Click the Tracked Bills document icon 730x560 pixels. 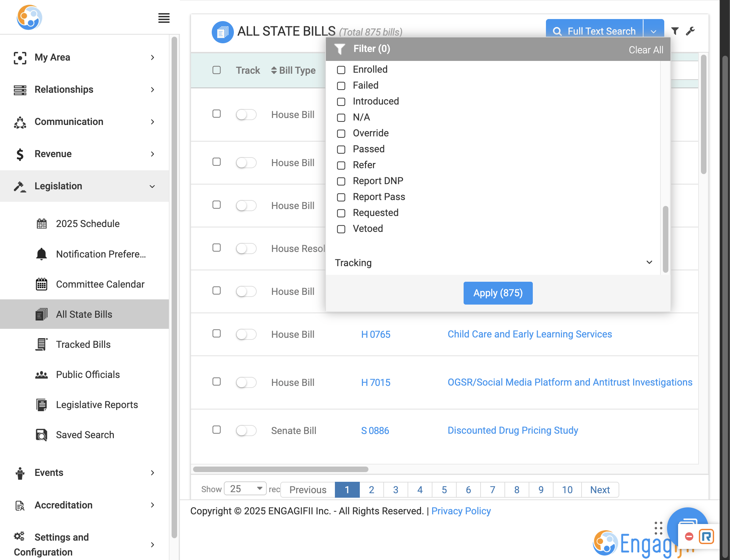tap(42, 344)
